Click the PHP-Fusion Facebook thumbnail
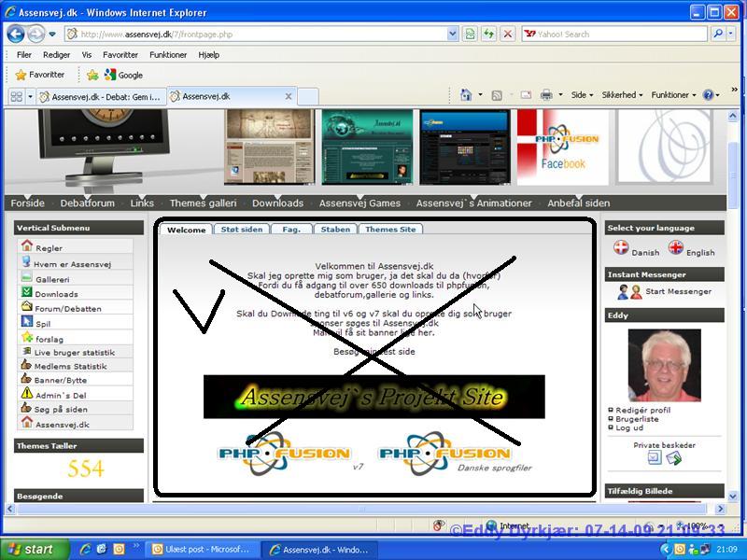Viewport: 747px width, 560px height. [x=563, y=147]
